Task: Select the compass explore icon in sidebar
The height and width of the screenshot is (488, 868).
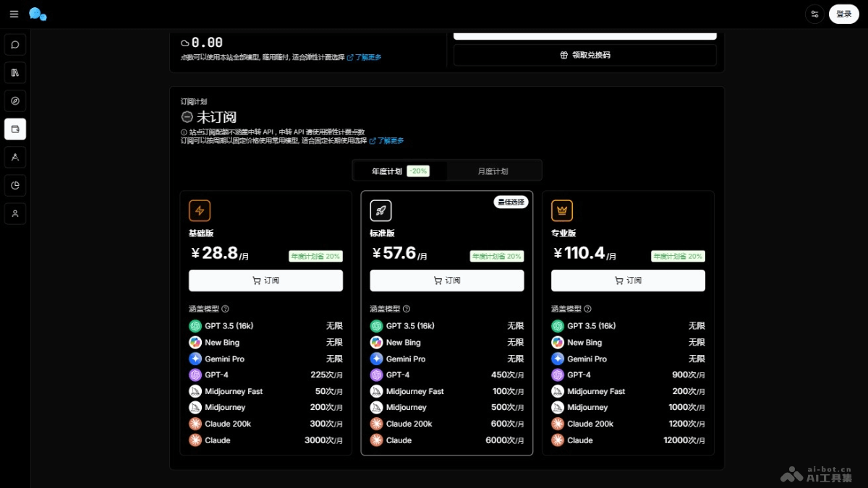Action: coord(15,100)
